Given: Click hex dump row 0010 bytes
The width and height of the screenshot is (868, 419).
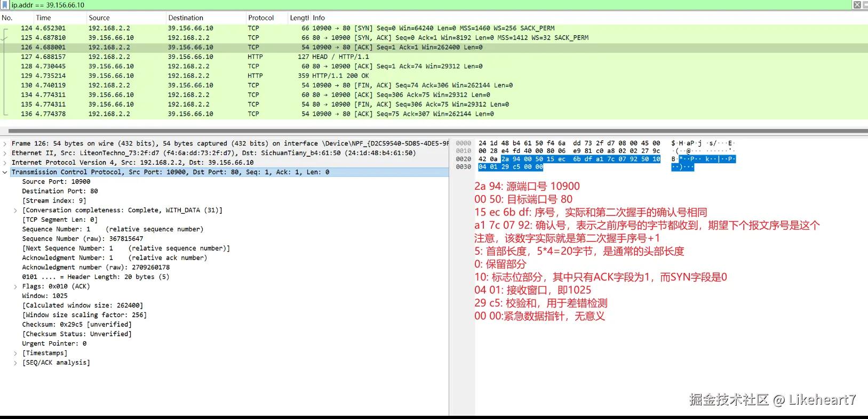Looking at the screenshot, I should coord(569,151).
